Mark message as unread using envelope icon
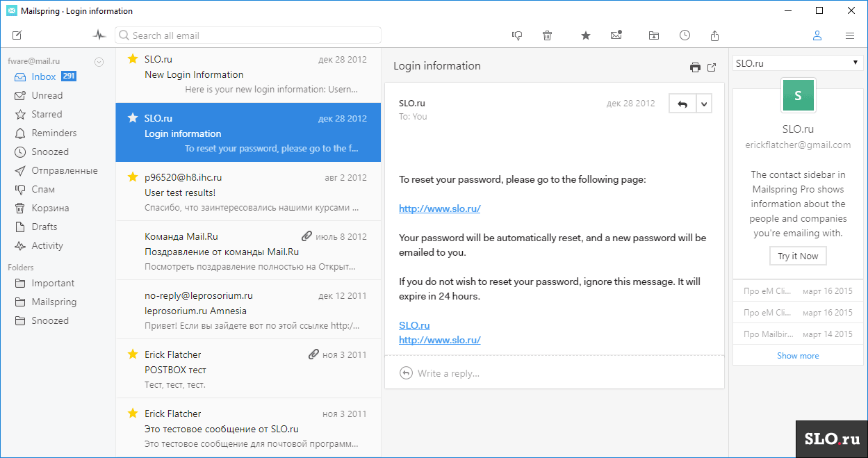 coord(616,35)
